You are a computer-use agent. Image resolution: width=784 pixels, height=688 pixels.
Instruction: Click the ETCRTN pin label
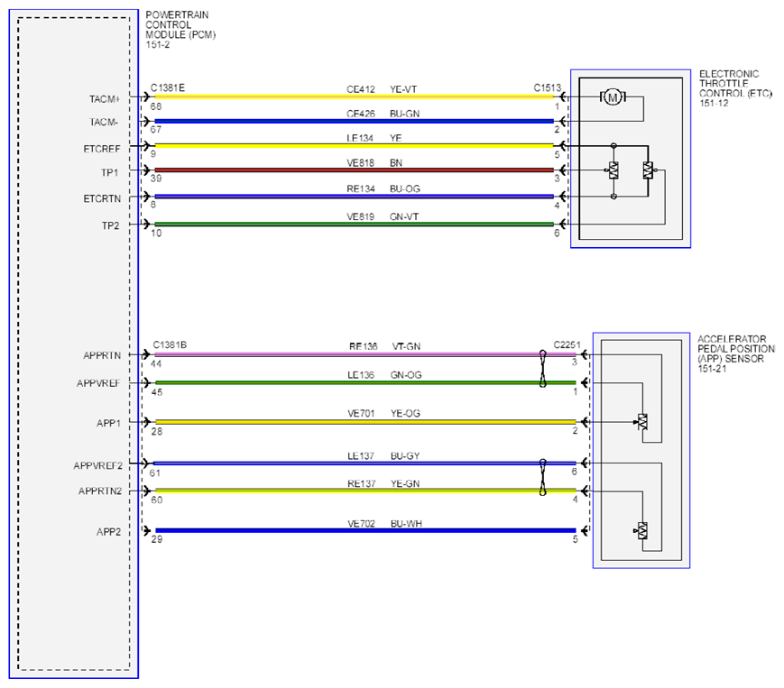102,199
